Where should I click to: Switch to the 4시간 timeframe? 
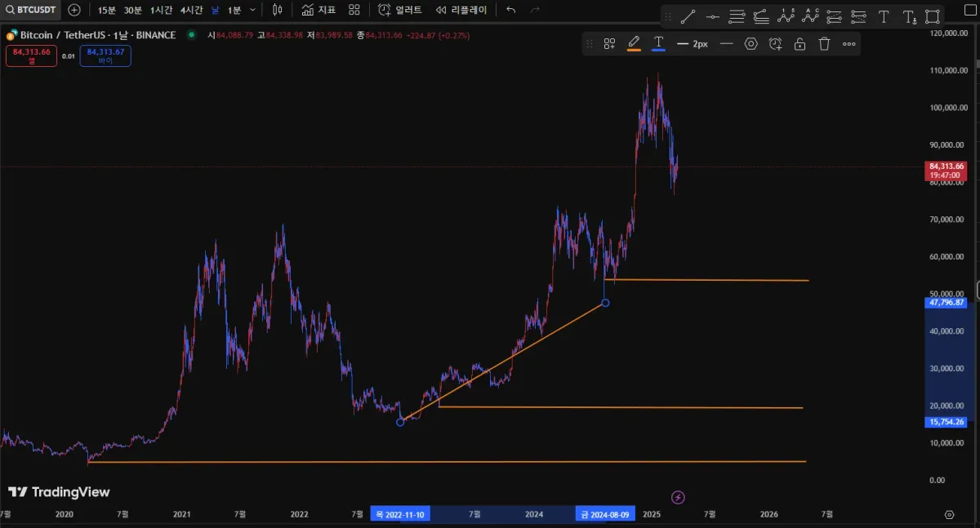click(x=192, y=10)
